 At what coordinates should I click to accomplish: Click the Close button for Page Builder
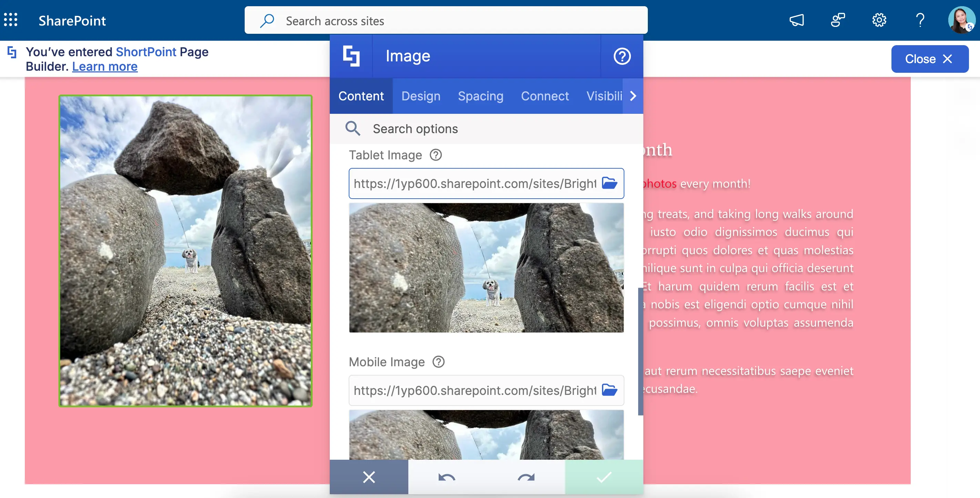point(929,59)
